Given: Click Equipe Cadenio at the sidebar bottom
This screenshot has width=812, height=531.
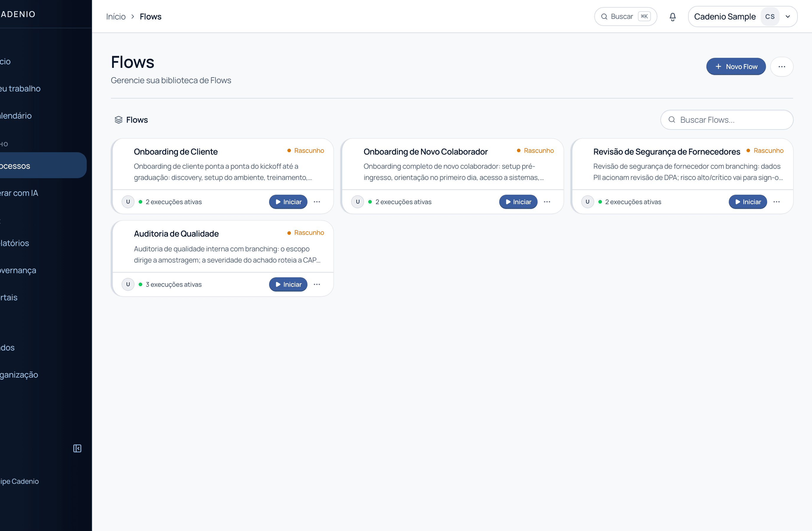Looking at the screenshot, I should [19, 481].
